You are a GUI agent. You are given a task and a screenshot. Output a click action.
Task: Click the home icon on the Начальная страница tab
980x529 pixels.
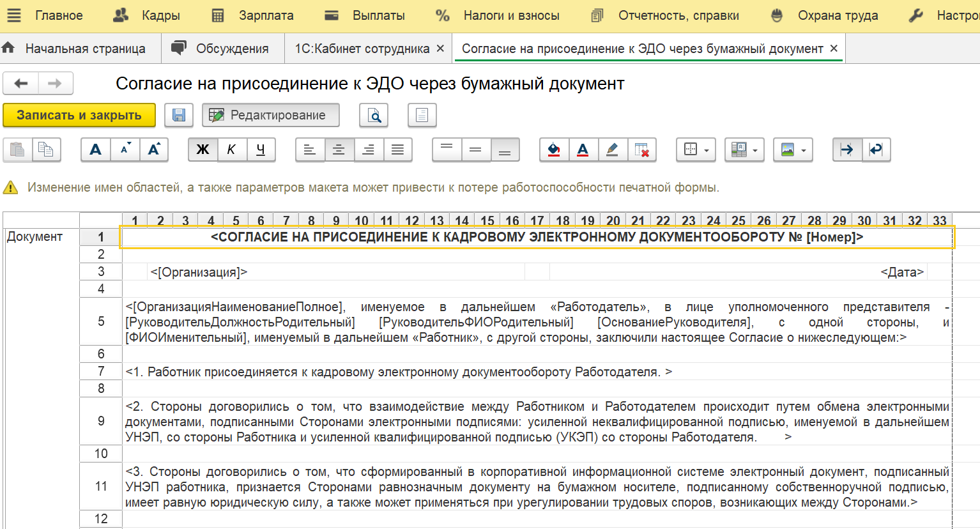pos(9,48)
